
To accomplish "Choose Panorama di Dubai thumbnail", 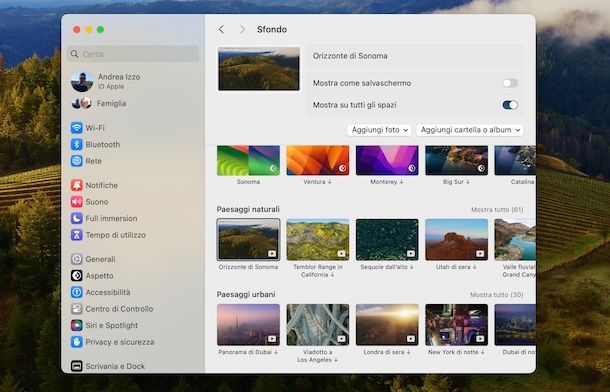I will point(248,325).
